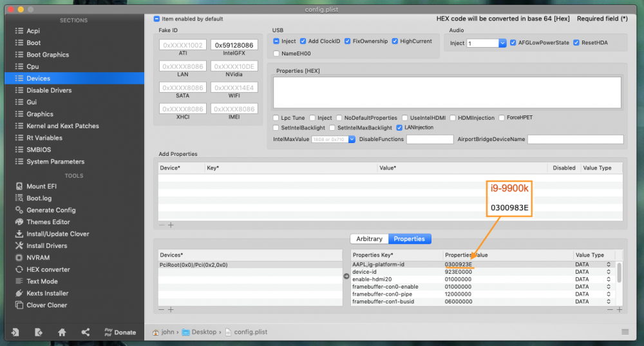Toggle the Add ClockID checkbox
Viewport: 644px width, 346px height.
click(303, 41)
